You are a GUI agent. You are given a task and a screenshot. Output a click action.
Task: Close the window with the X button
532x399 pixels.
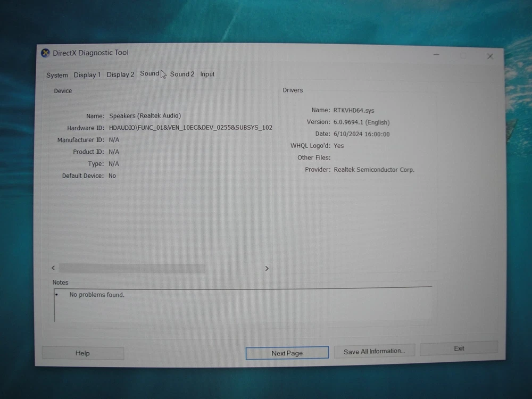[x=490, y=56]
